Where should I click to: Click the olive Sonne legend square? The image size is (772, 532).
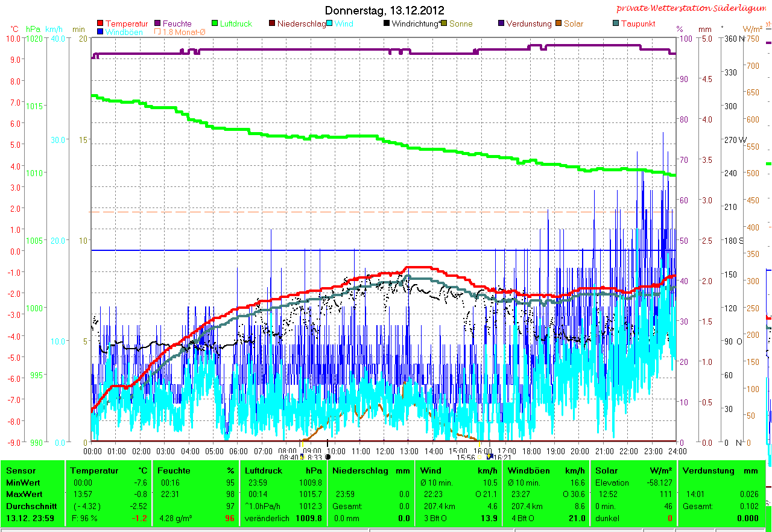[x=444, y=24]
